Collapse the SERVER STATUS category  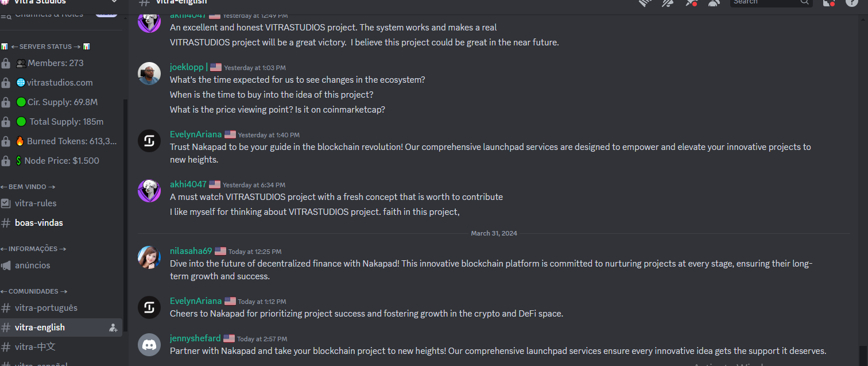tap(46, 47)
